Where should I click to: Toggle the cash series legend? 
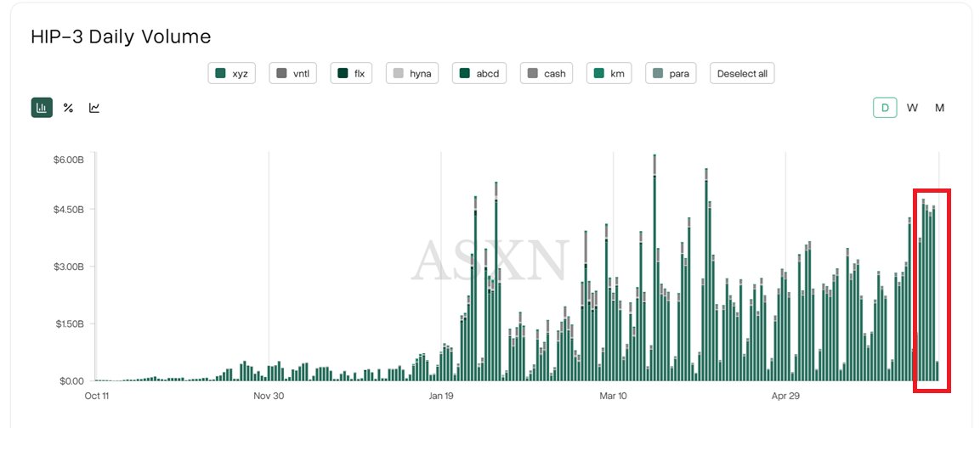(547, 74)
